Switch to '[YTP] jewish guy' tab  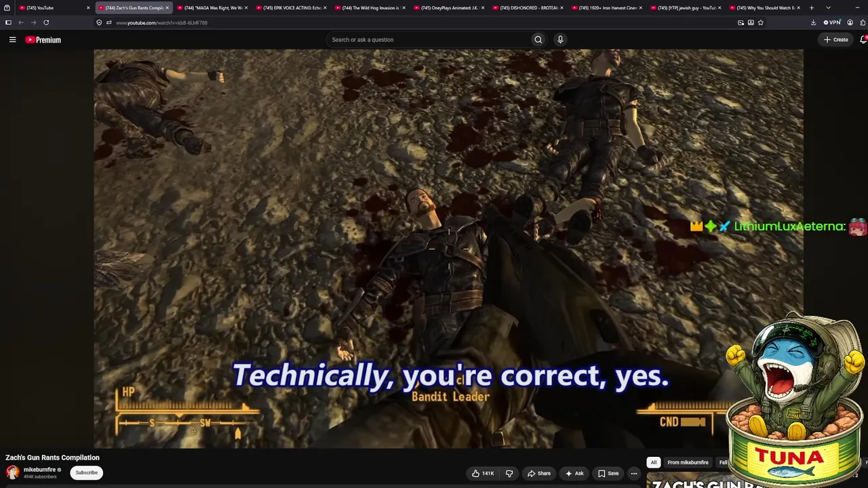click(686, 8)
